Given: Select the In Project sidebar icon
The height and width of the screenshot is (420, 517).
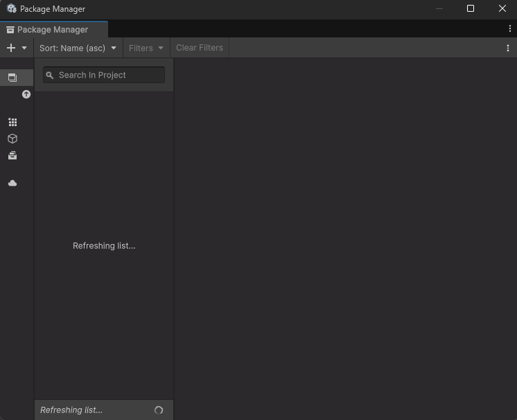Looking at the screenshot, I should point(12,78).
